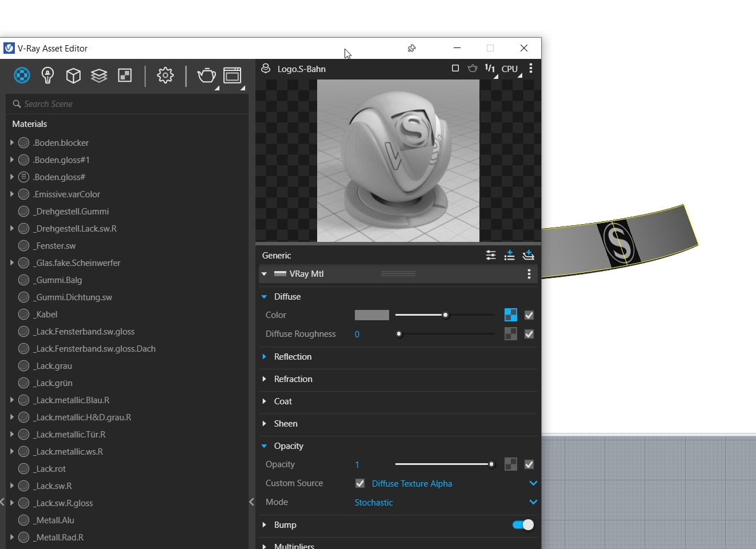756x549 pixels.
Task: Open the Diffuse Color texture map slot
Action: click(x=511, y=315)
